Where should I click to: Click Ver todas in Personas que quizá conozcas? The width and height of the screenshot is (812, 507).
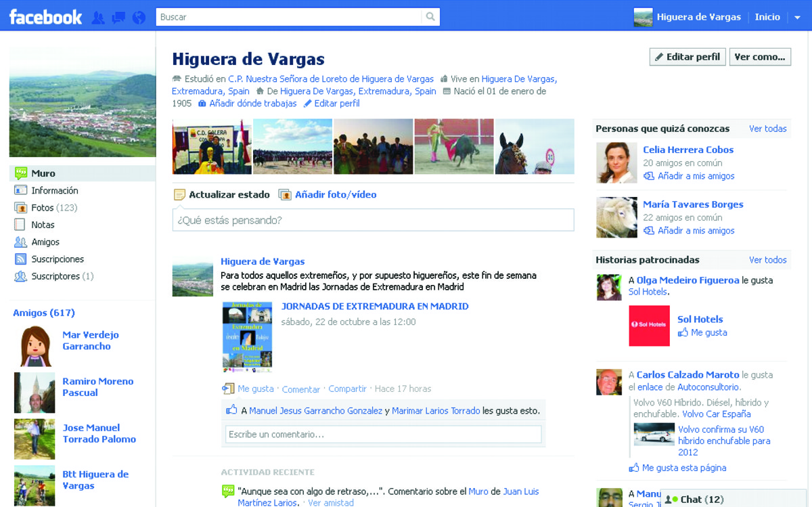768,129
